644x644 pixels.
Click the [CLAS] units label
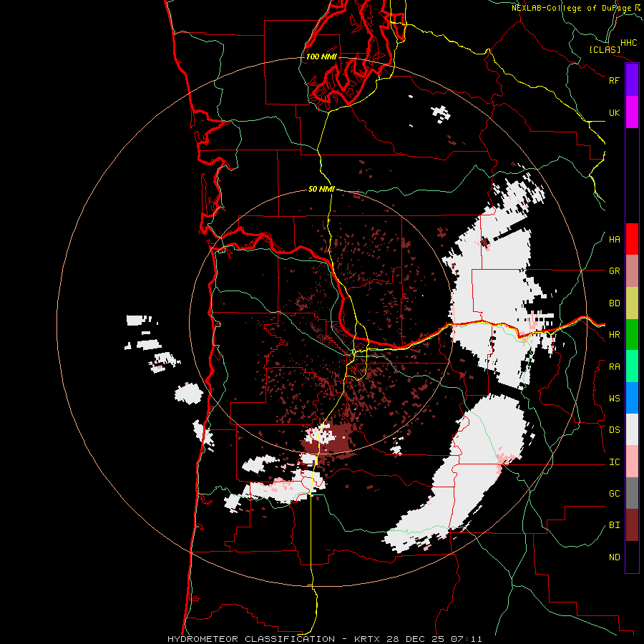pos(605,49)
